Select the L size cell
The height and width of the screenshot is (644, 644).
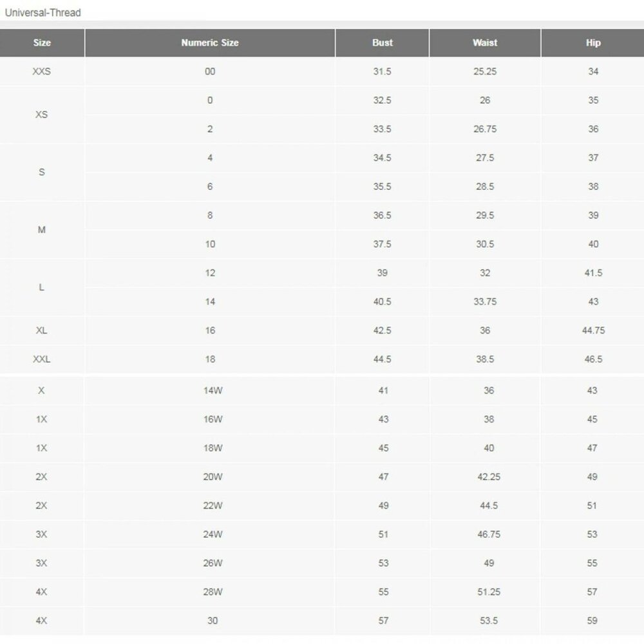pyautogui.click(x=42, y=287)
